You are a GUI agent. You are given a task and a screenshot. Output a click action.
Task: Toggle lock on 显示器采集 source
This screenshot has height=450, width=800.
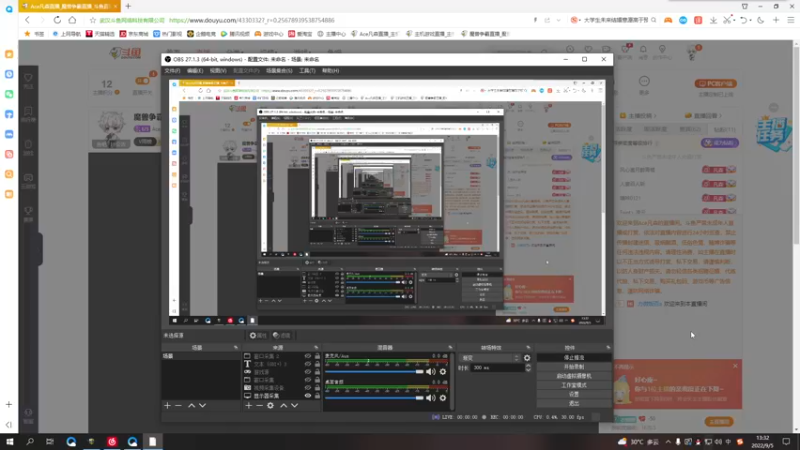[x=317, y=396]
